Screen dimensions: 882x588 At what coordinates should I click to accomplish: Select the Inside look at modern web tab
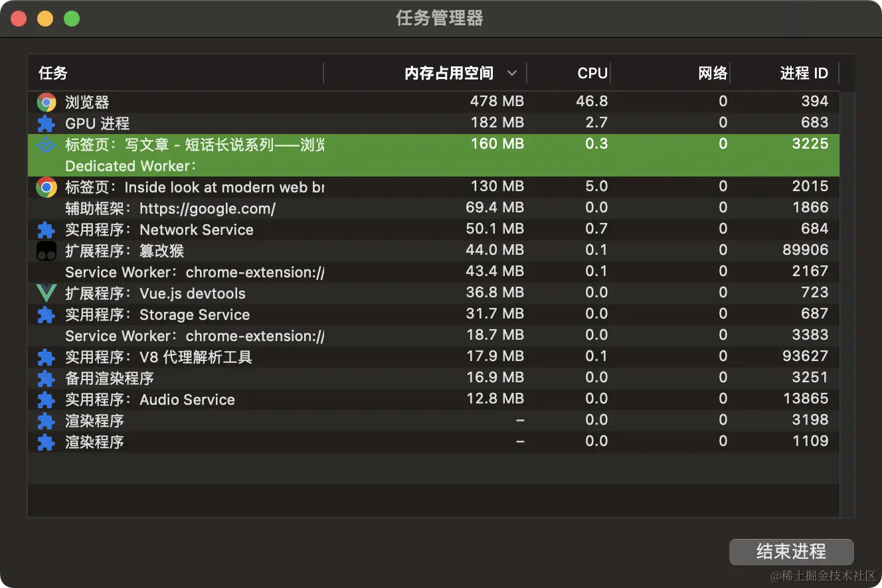[433, 187]
